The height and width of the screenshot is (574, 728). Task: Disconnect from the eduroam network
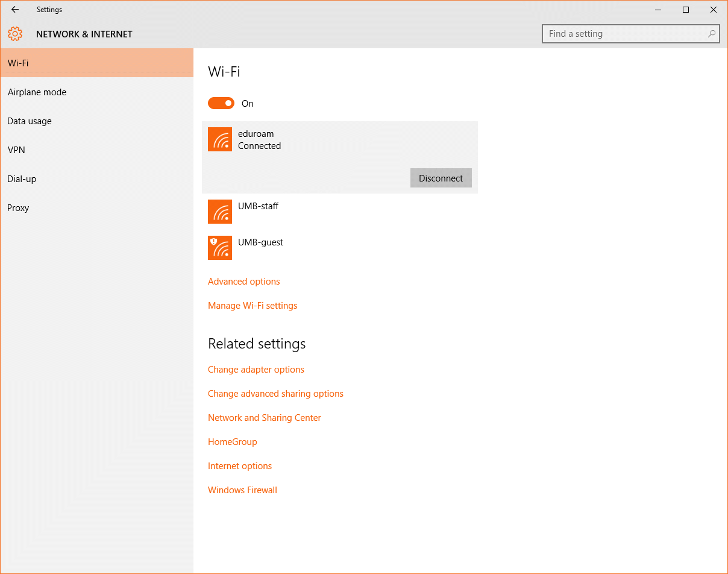coord(441,178)
